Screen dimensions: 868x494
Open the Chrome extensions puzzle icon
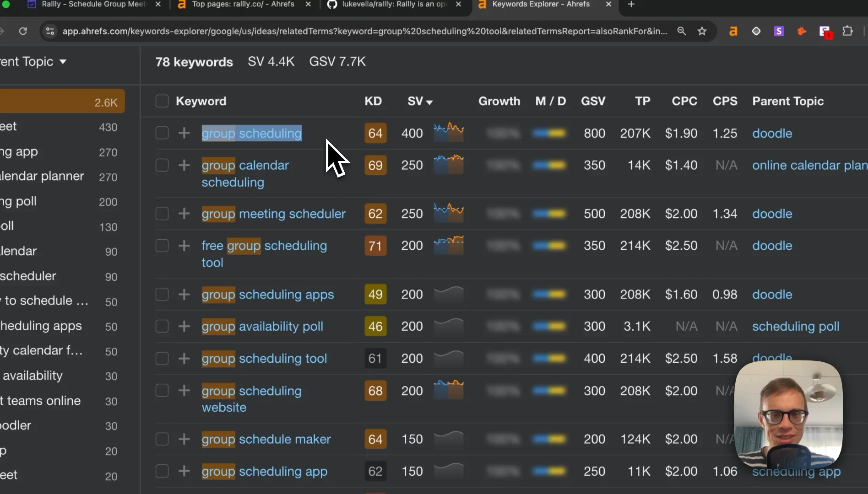click(847, 31)
